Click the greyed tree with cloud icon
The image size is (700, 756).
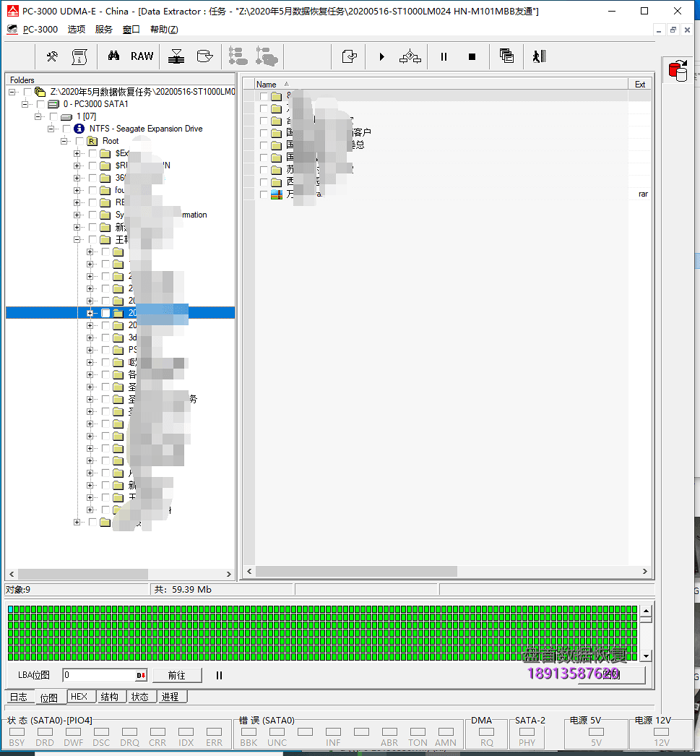(x=267, y=56)
